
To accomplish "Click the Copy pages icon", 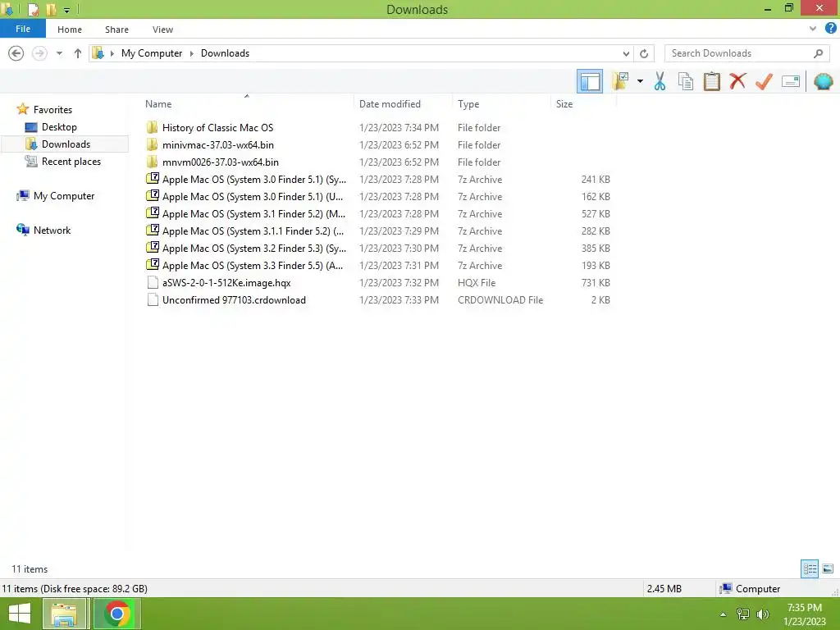I will click(686, 81).
